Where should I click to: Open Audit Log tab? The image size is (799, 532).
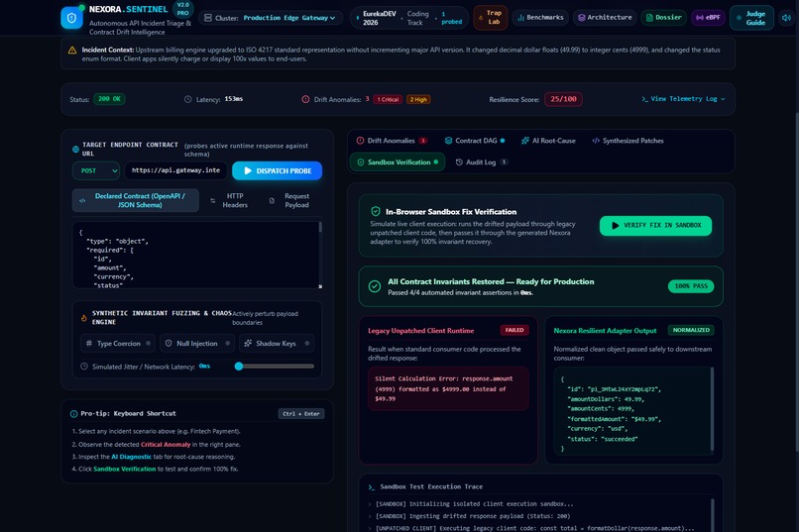481,161
